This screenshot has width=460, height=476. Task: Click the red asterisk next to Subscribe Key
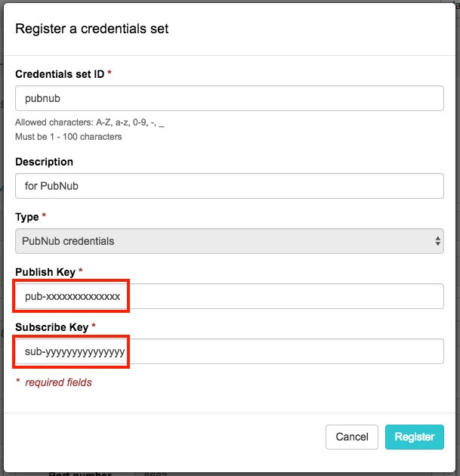94,327
